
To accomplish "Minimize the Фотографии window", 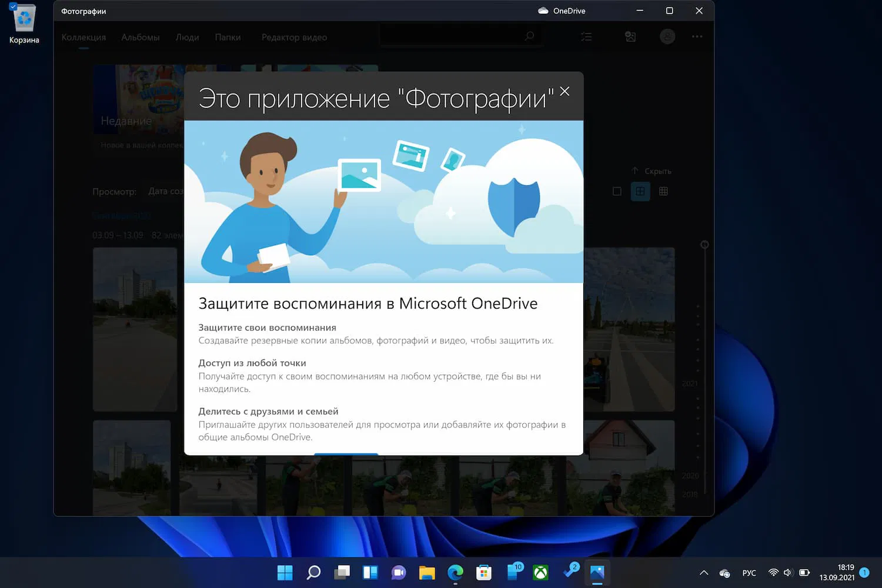I will coord(640,11).
